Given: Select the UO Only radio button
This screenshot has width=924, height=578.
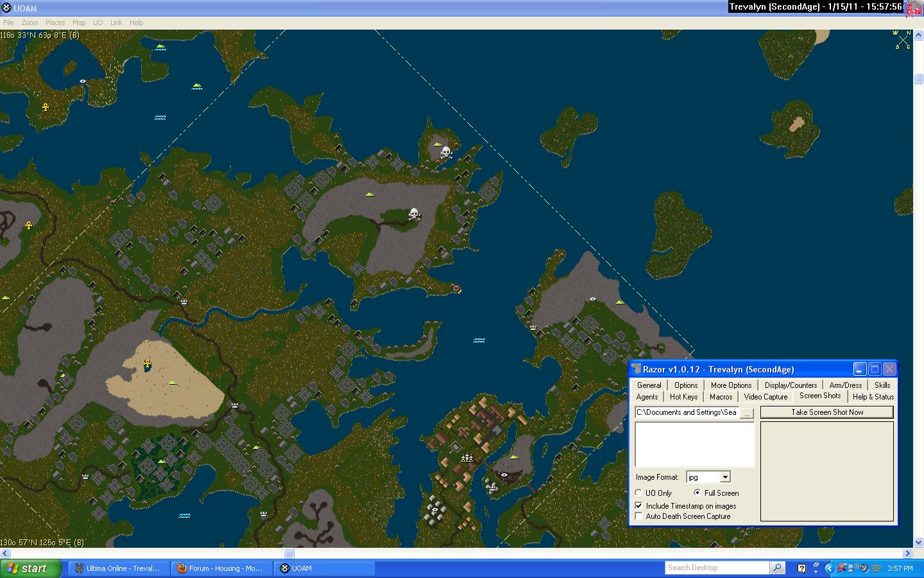Looking at the screenshot, I should (x=638, y=493).
